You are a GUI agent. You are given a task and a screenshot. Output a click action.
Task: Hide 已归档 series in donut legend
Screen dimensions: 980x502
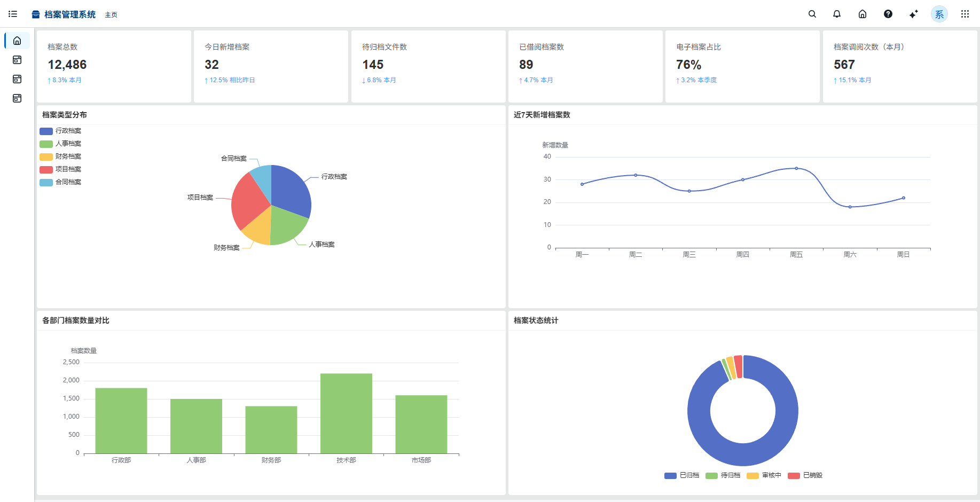(681, 475)
